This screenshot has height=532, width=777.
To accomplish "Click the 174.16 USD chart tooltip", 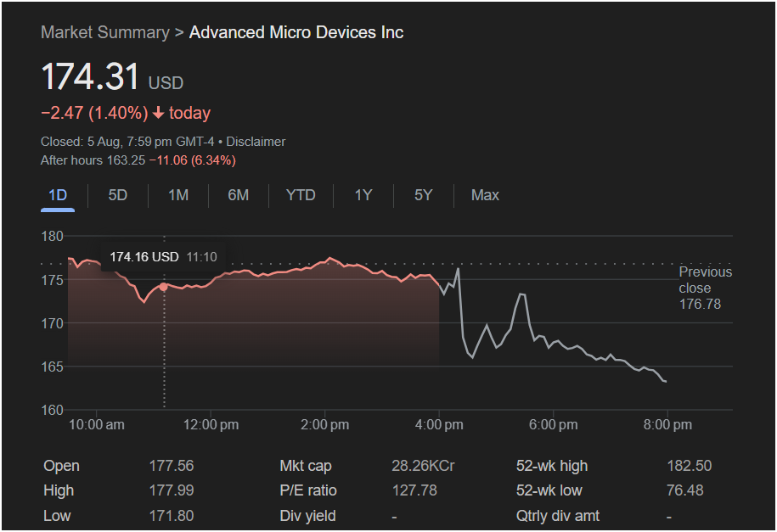I will 163,257.
